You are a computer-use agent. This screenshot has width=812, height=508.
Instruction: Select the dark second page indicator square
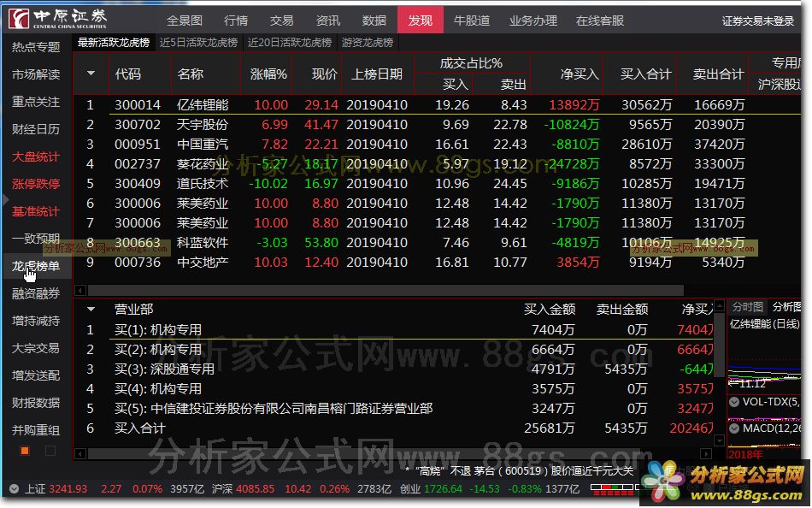pyautogui.click(x=50, y=451)
